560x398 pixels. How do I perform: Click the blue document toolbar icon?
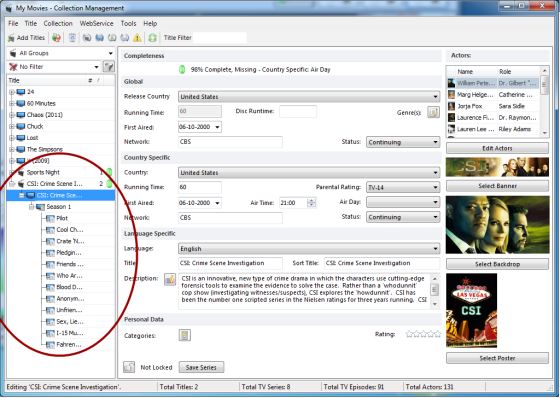(x=72, y=38)
